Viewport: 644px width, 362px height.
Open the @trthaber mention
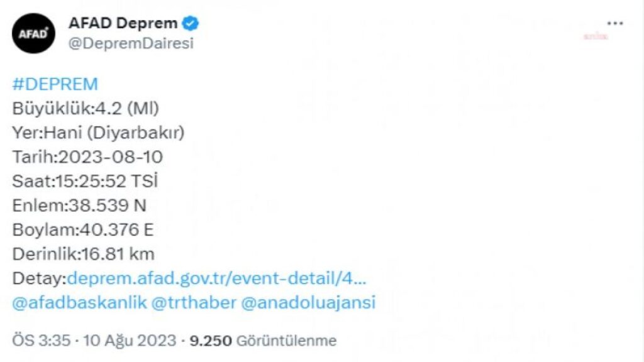[194, 302]
